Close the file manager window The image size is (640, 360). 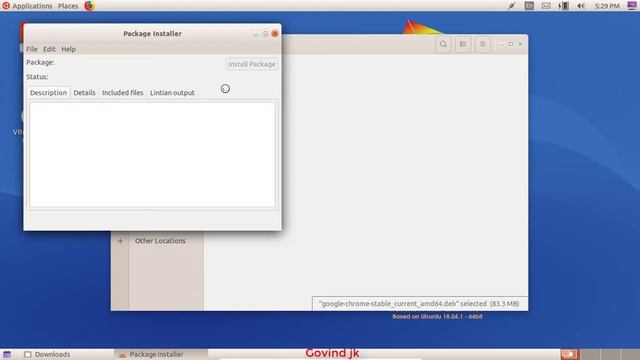[x=520, y=44]
